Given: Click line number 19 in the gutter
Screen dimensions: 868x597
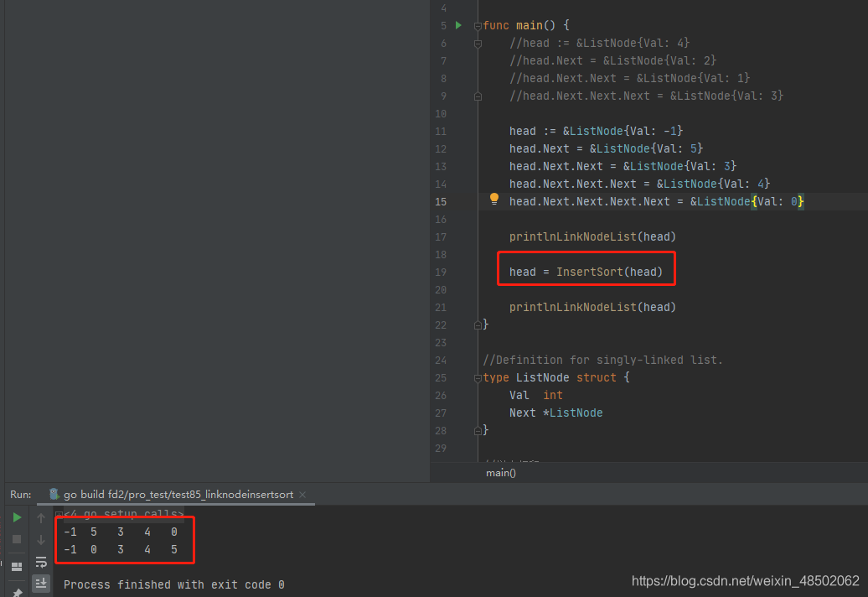Looking at the screenshot, I should [441, 272].
